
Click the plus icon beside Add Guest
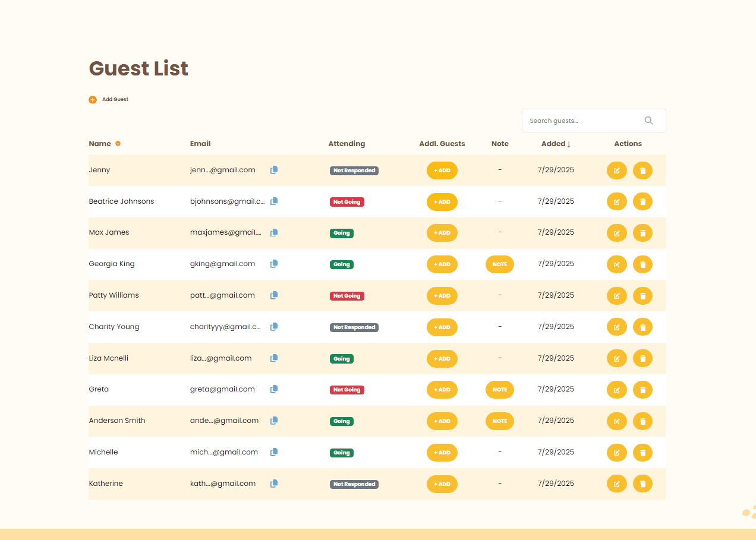click(x=93, y=100)
